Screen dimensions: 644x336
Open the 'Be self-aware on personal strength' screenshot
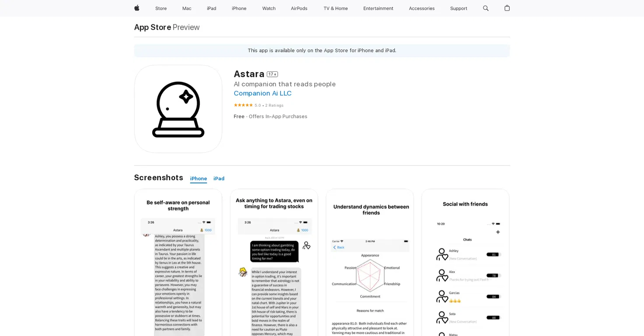click(178, 262)
